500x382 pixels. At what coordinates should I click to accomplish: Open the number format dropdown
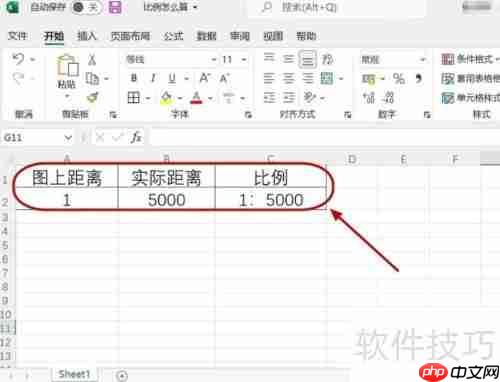[423, 60]
